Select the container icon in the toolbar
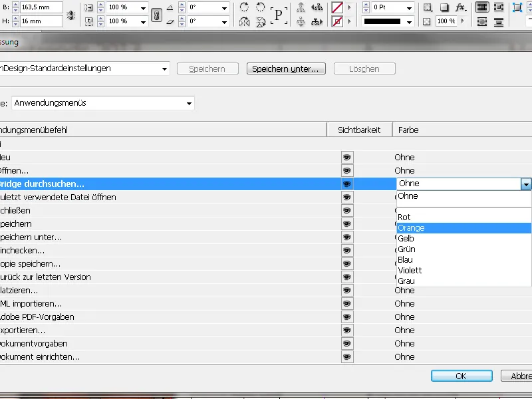 [x=301, y=7]
